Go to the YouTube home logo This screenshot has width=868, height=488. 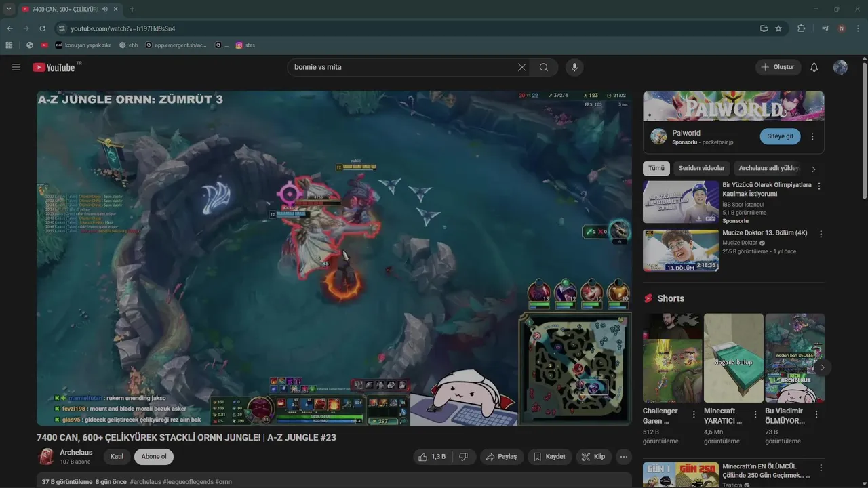click(54, 67)
